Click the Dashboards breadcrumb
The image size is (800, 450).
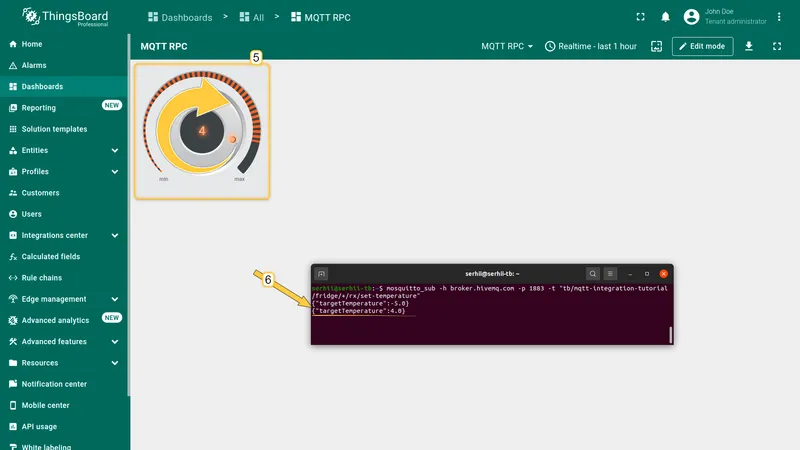[x=180, y=17]
